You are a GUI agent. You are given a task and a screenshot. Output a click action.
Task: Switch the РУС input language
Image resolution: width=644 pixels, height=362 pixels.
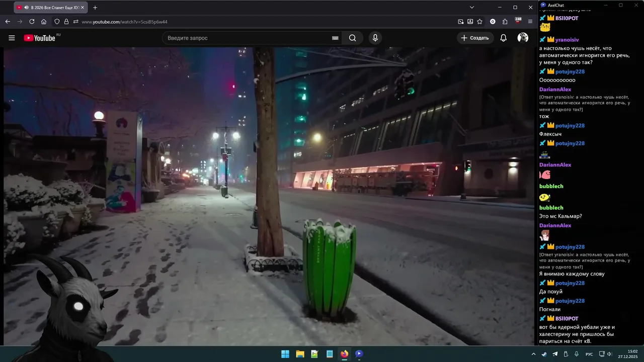[x=589, y=354]
